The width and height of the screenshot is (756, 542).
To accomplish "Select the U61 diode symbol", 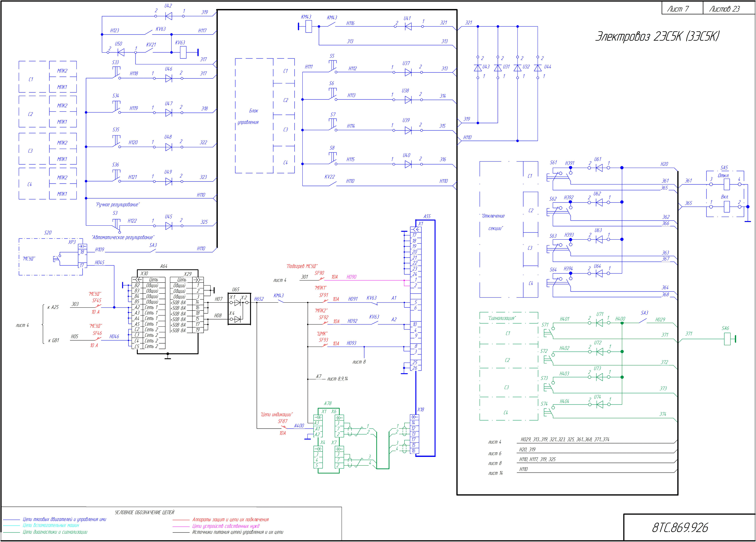I will [x=599, y=168].
